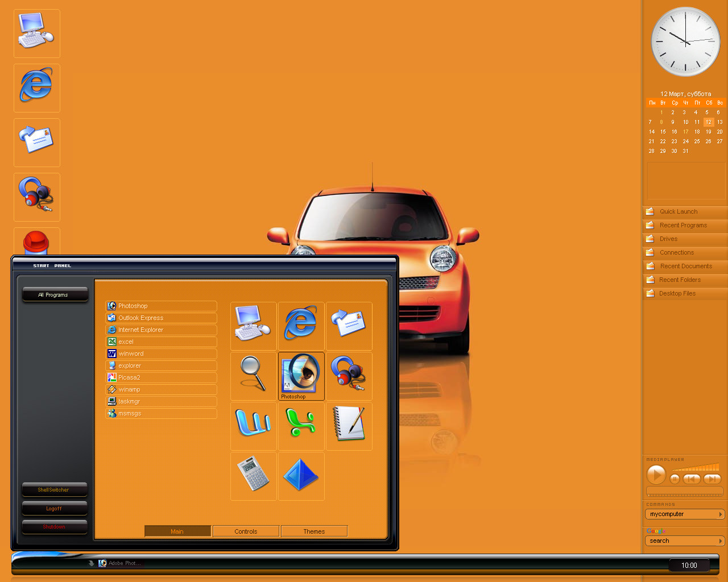Open the blue Word icon in the grid

tap(253, 426)
